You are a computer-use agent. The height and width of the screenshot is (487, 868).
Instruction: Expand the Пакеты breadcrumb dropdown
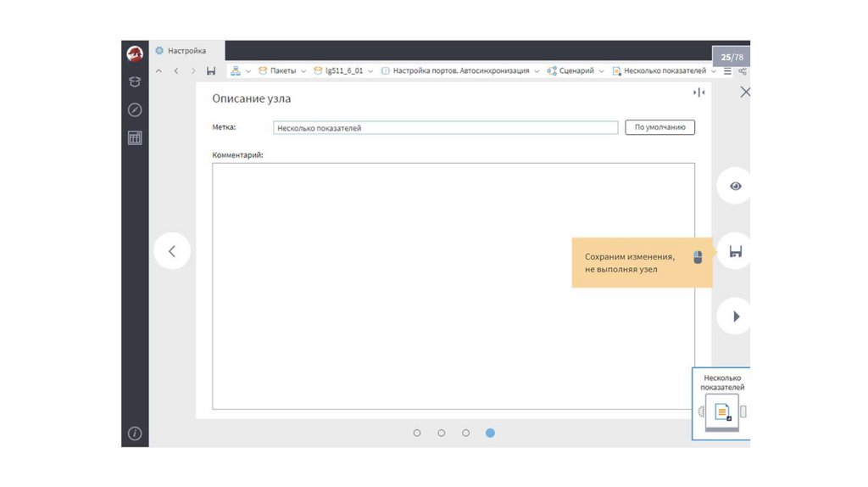tap(303, 71)
